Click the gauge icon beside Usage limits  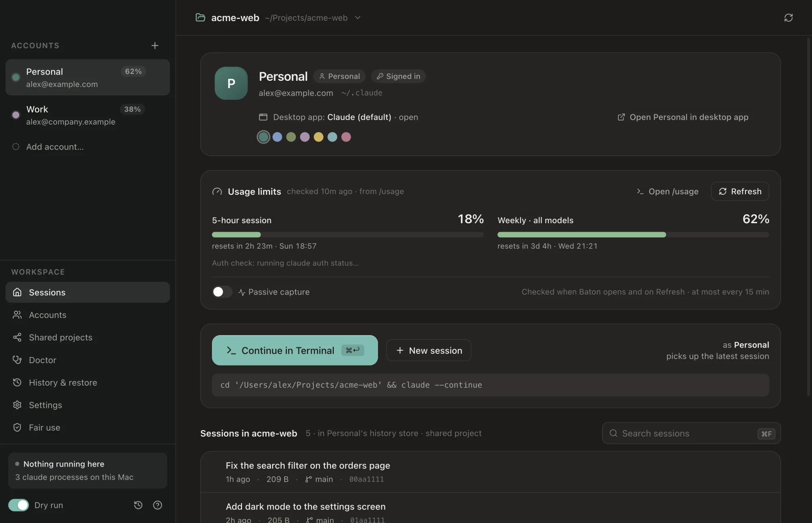click(x=217, y=192)
